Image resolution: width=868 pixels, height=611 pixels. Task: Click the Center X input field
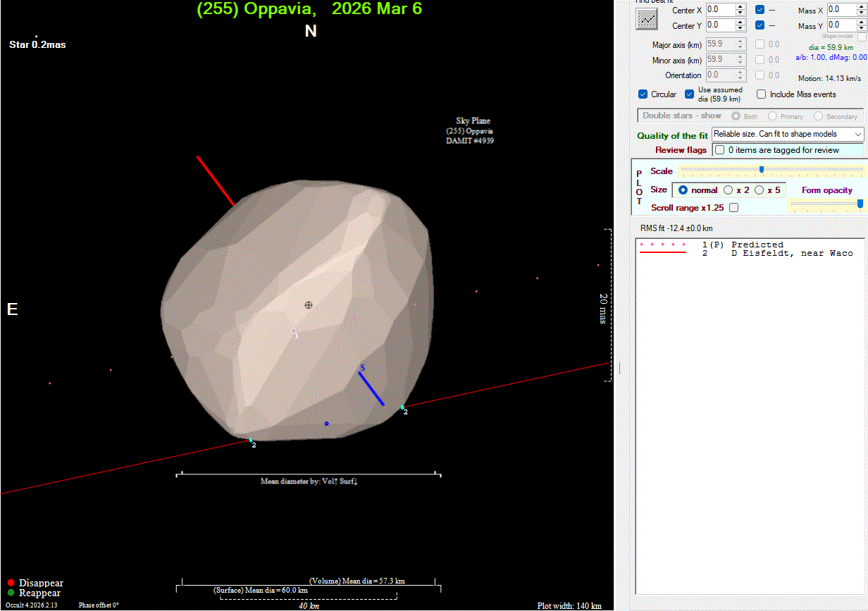(x=720, y=10)
